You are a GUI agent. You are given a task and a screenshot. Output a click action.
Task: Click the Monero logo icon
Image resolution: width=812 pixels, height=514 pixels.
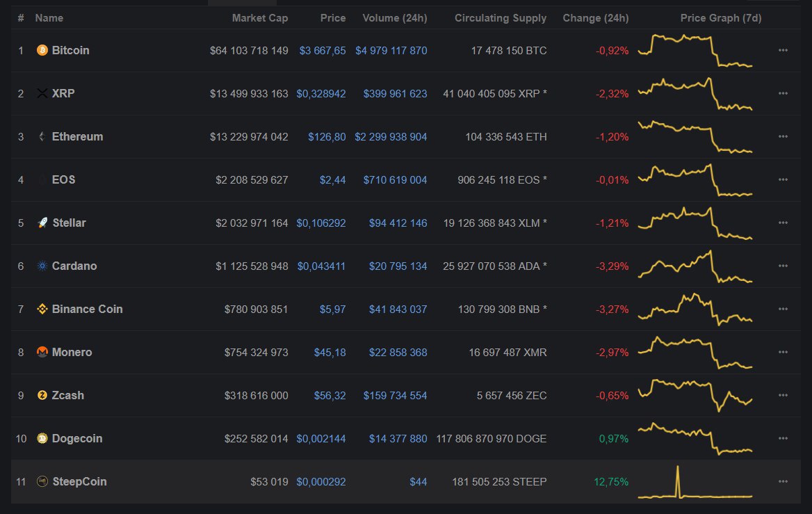pos(42,352)
